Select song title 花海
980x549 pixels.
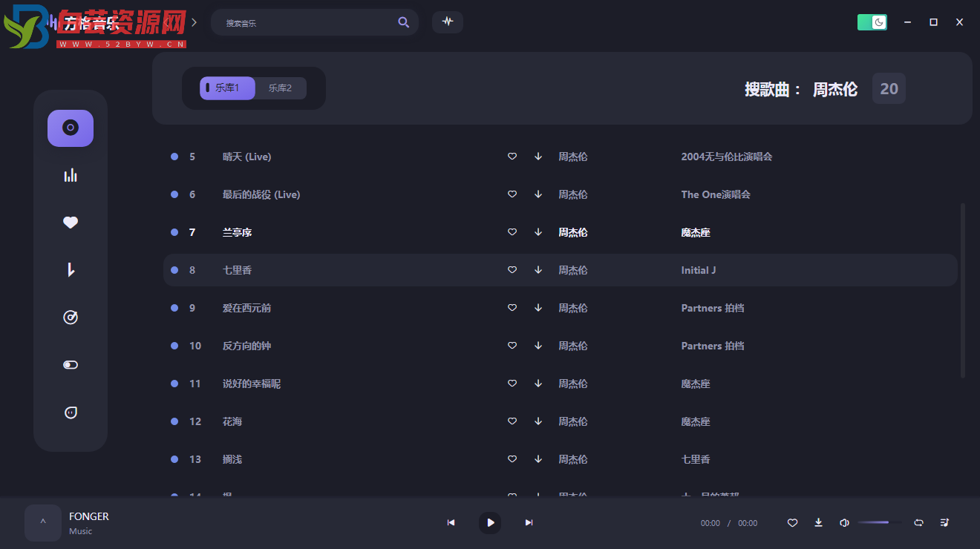[x=232, y=421]
